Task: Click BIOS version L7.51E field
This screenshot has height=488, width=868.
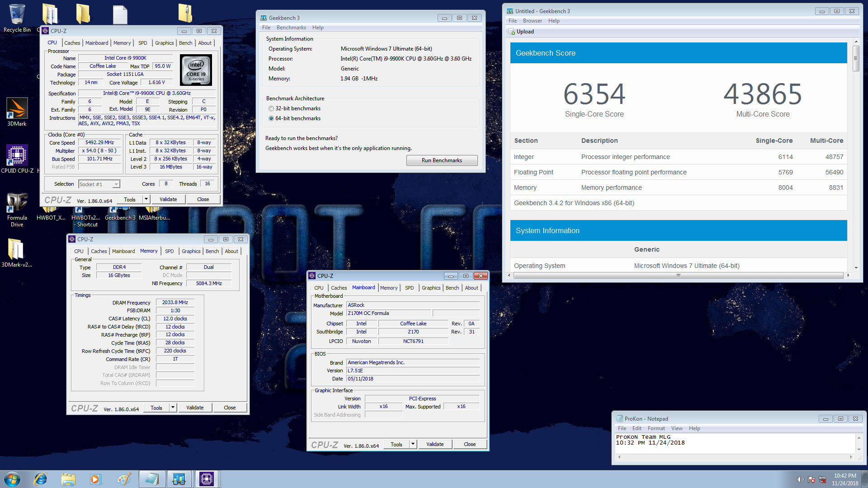Action: point(413,371)
